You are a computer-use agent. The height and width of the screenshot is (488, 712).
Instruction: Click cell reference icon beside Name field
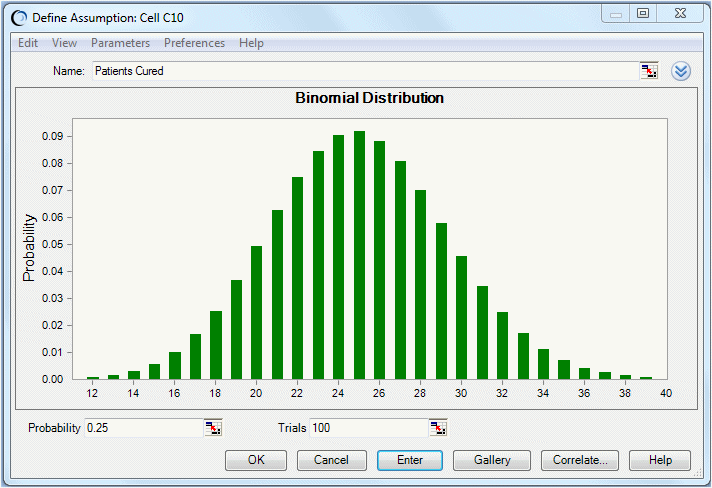(x=649, y=71)
